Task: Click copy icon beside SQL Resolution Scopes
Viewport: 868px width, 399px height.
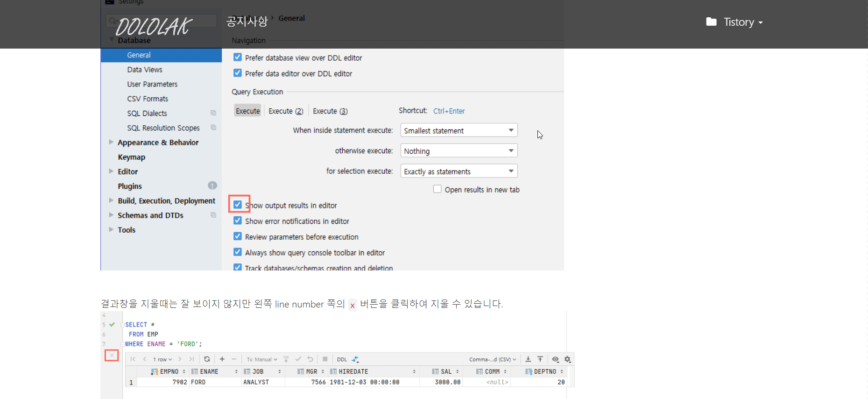Action: tap(213, 128)
